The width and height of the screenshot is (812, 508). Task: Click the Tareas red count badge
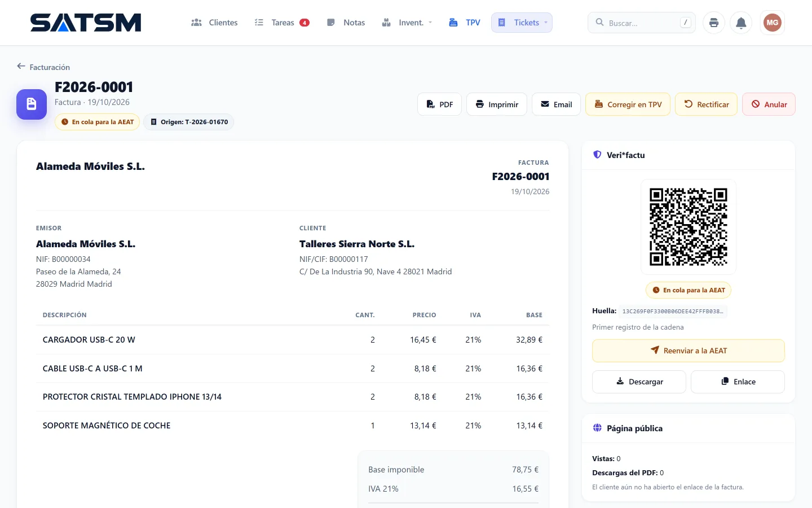click(304, 23)
